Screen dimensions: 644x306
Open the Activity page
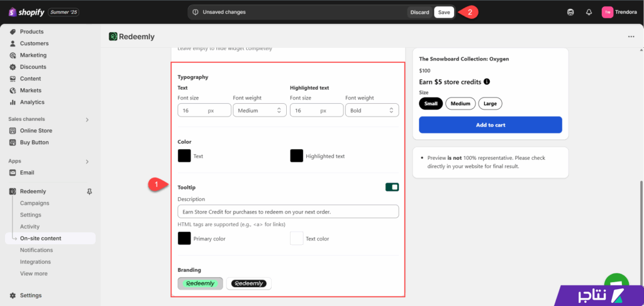click(30, 227)
